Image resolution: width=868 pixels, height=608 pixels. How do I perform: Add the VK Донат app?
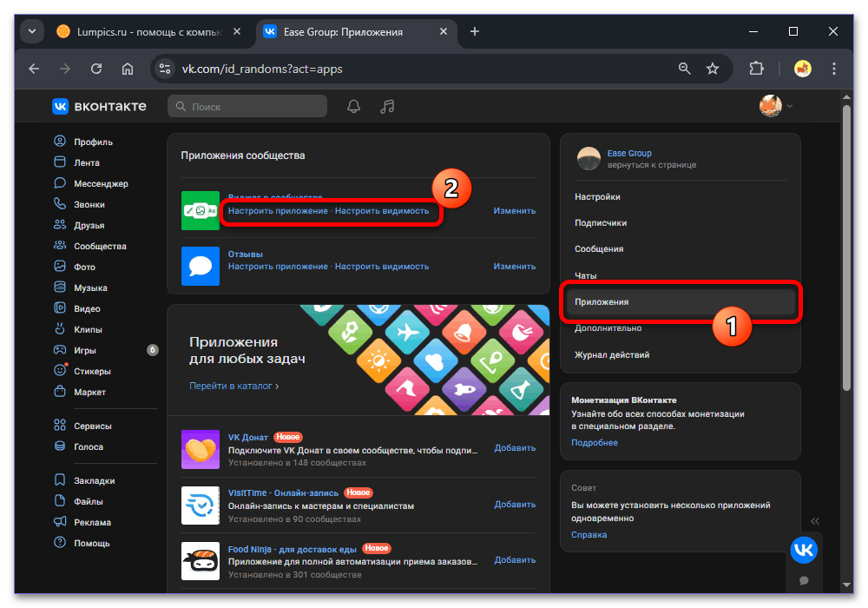[515, 448]
